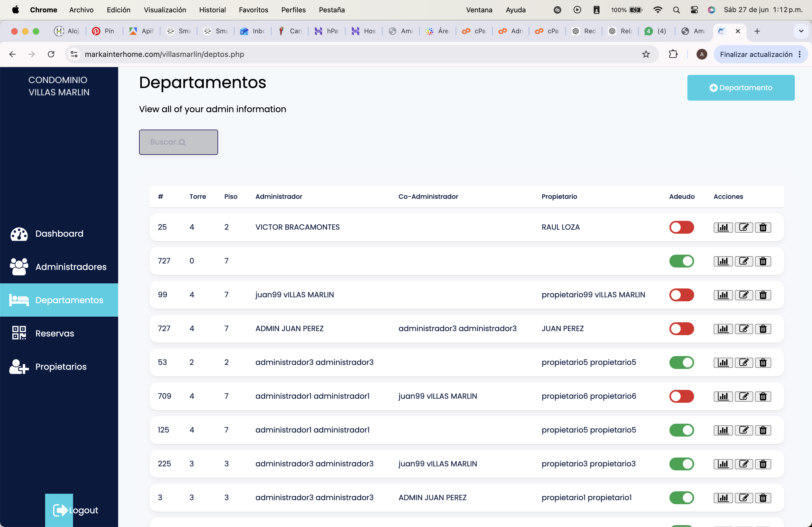Screen dimensions: 812x527
Task: Edit the department 99 row
Action: point(744,295)
